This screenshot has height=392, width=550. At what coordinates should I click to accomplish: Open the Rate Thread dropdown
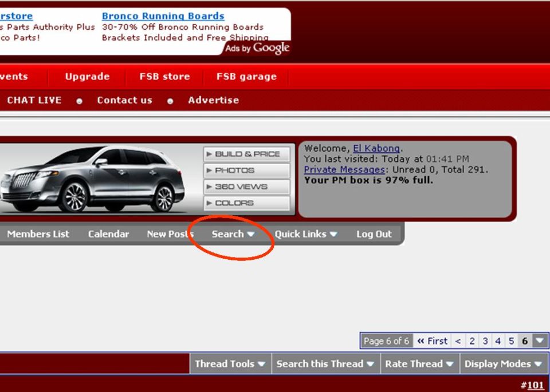click(419, 363)
